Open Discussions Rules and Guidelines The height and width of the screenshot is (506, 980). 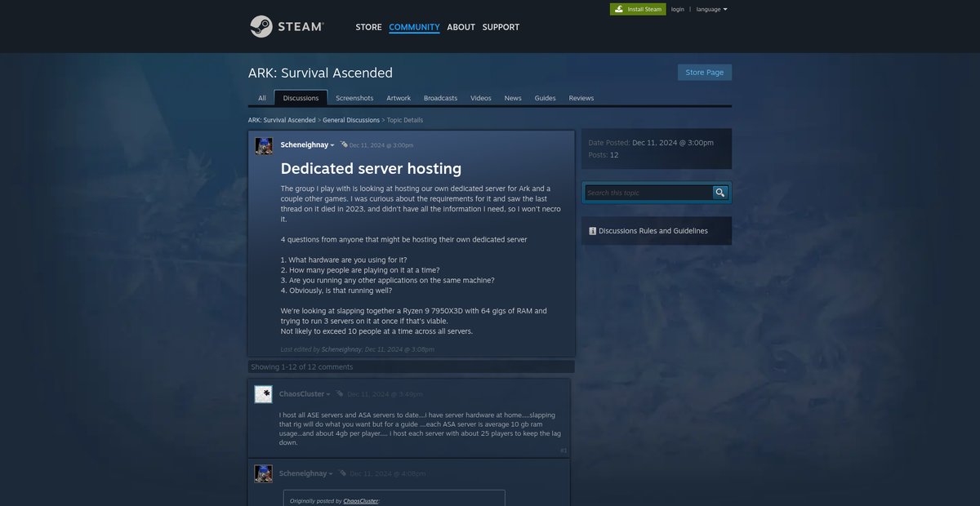click(x=653, y=231)
